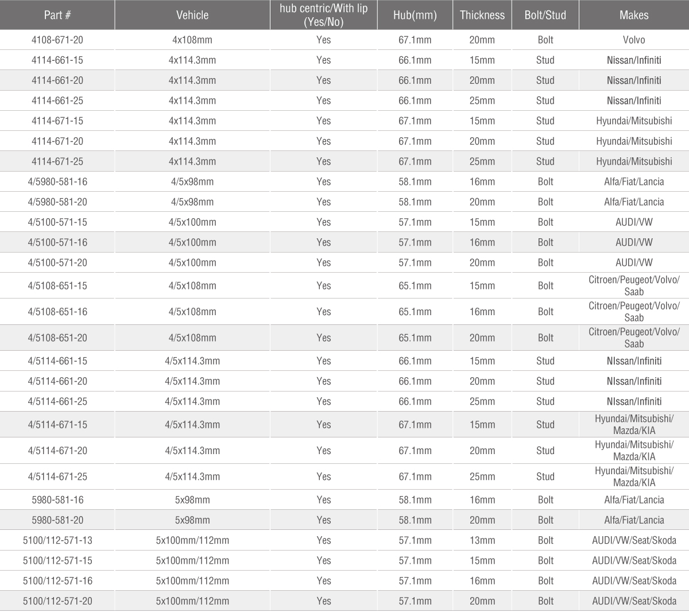Click part number 5980-581-20
The height and width of the screenshot is (616, 689).
57,520
